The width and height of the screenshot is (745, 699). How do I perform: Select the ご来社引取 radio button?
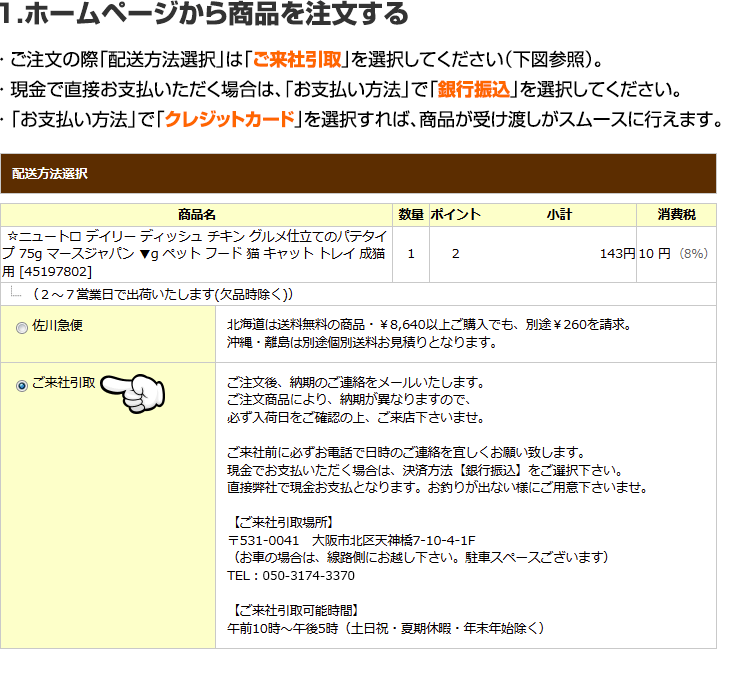pos(22,385)
